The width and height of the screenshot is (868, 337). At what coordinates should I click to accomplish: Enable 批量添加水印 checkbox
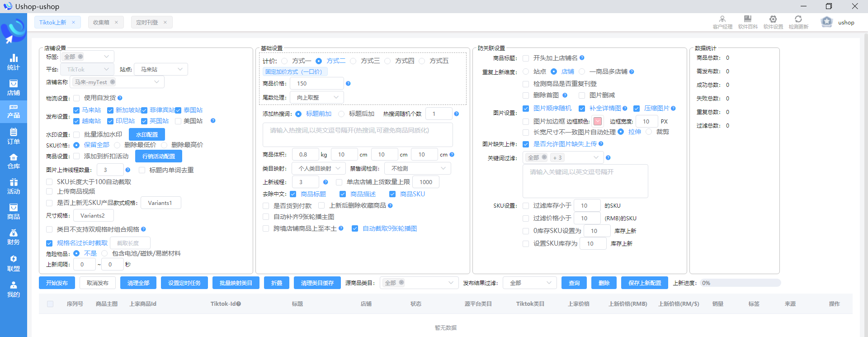pyautogui.click(x=76, y=134)
